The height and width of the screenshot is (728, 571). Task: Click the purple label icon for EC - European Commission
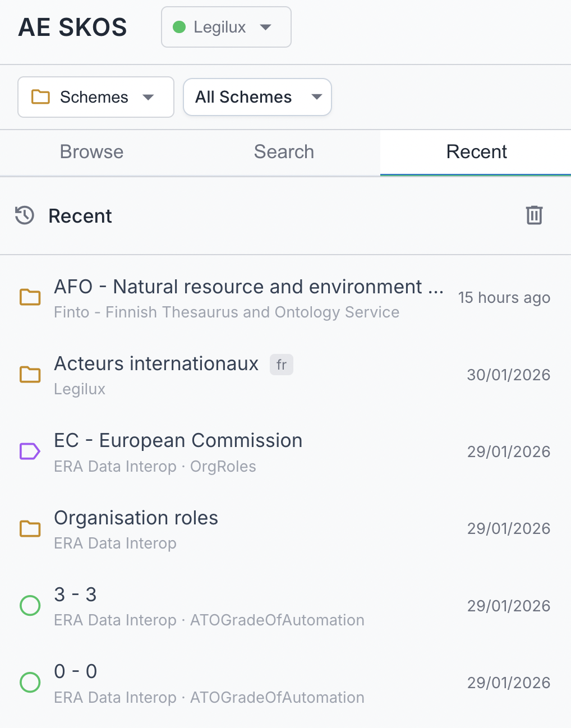pos(30,451)
